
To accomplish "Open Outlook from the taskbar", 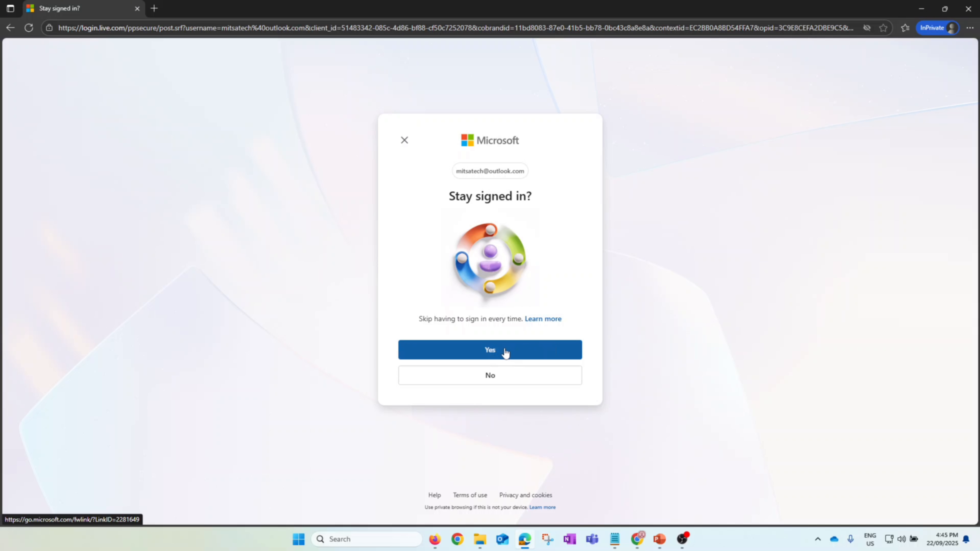I will pyautogui.click(x=502, y=539).
